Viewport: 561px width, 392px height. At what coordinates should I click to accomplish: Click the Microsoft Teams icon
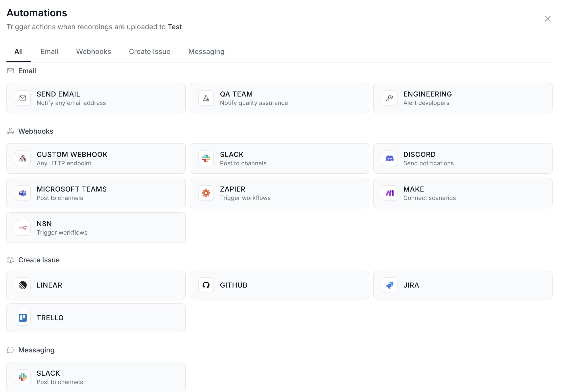point(23,193)
